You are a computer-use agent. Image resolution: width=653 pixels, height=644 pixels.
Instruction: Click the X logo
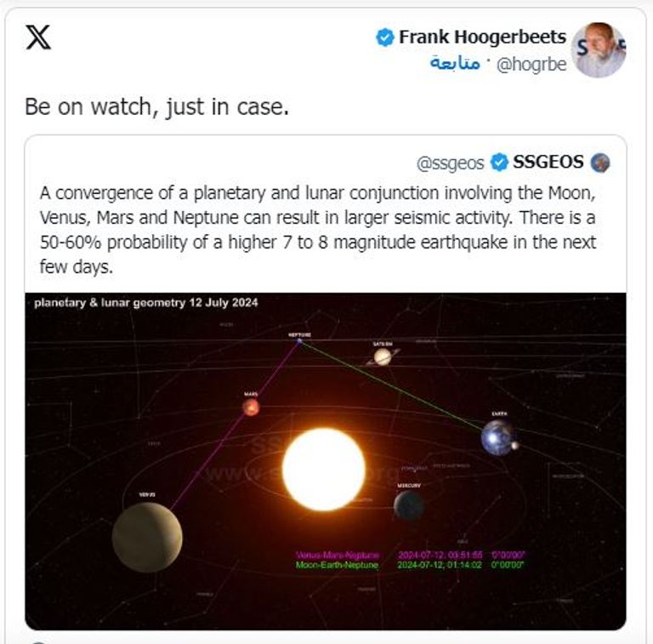pyautogui.click(x=38, y=38)
